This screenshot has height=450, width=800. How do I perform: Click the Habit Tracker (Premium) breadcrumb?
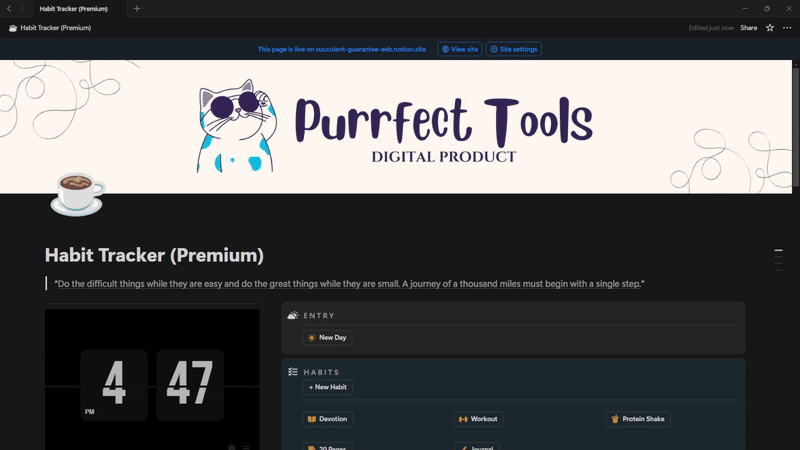click(50, 28)
